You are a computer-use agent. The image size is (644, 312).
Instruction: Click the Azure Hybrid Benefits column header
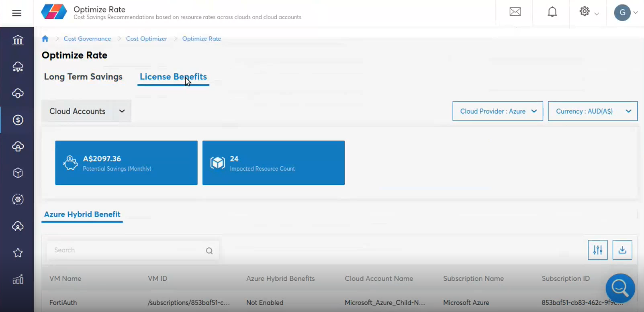tap(280, 278)
